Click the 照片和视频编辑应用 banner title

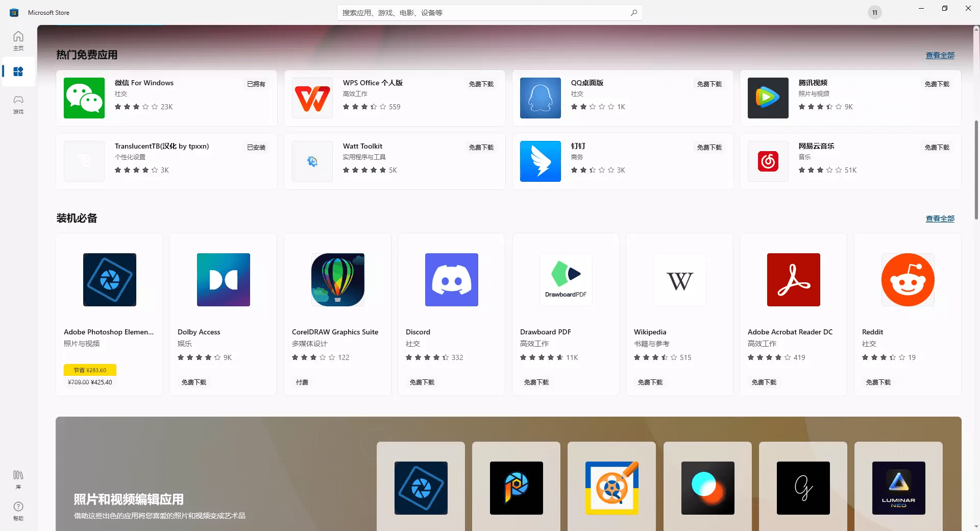pos(129,499)
